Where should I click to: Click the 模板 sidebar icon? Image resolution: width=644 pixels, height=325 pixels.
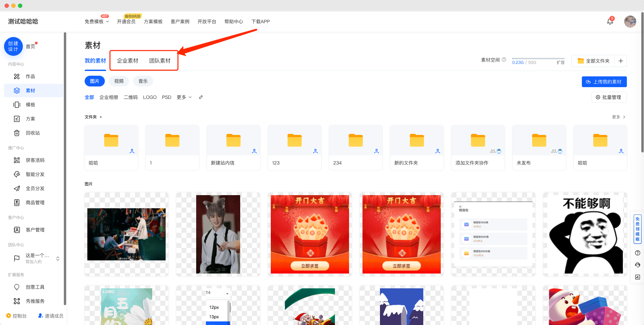coord(17,105)
